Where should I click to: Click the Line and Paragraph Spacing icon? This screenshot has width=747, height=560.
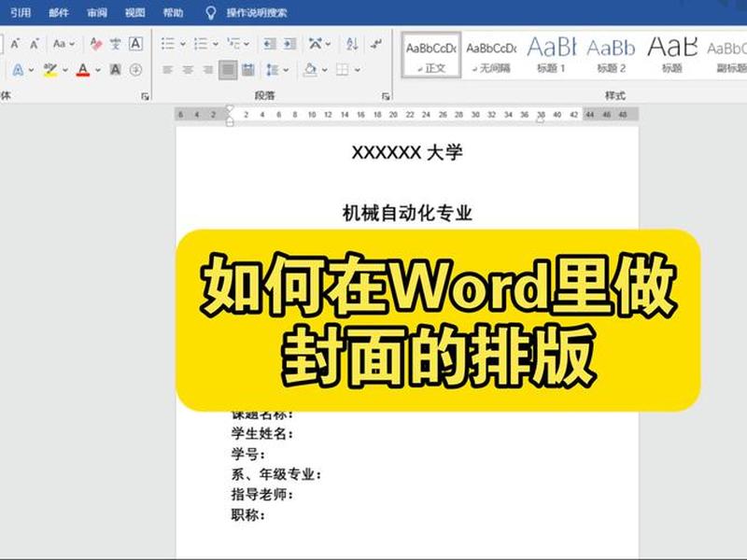point(272,70)
